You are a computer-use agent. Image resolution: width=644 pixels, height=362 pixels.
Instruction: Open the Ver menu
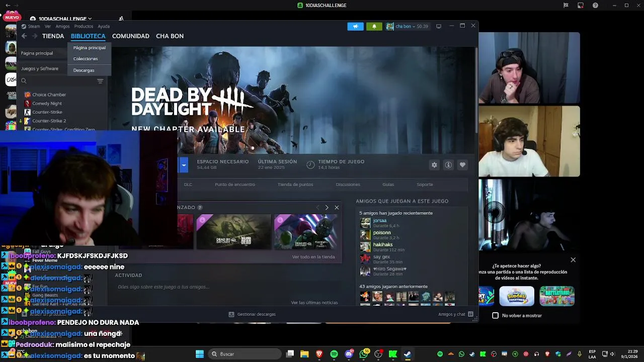pyautogui.click(x=48, y=26)
